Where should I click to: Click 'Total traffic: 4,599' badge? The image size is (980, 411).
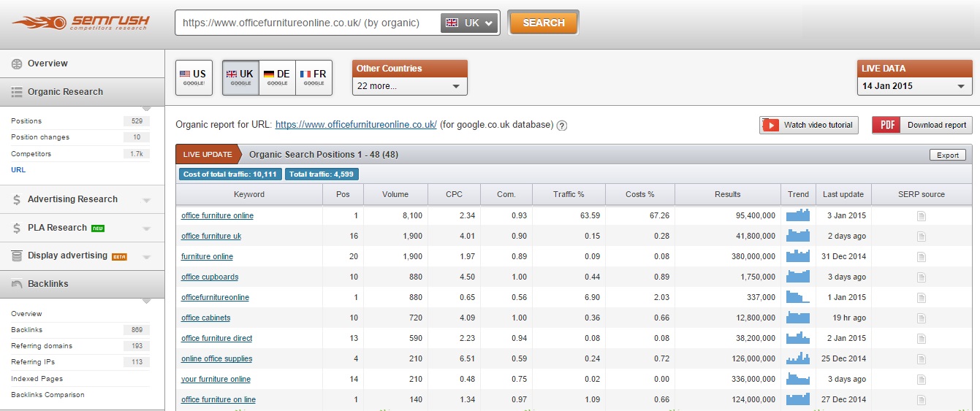322,174
